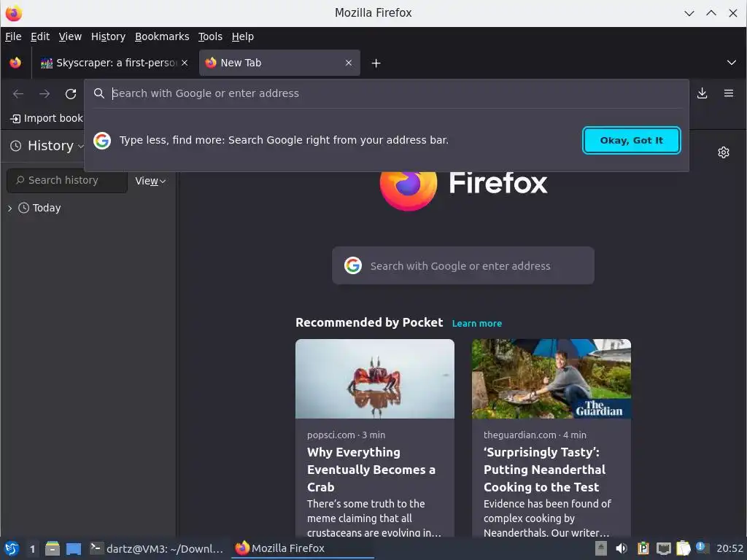
Task: Open the file manager in taskbar
Action: pyautogui.click(x=53, y=548)
